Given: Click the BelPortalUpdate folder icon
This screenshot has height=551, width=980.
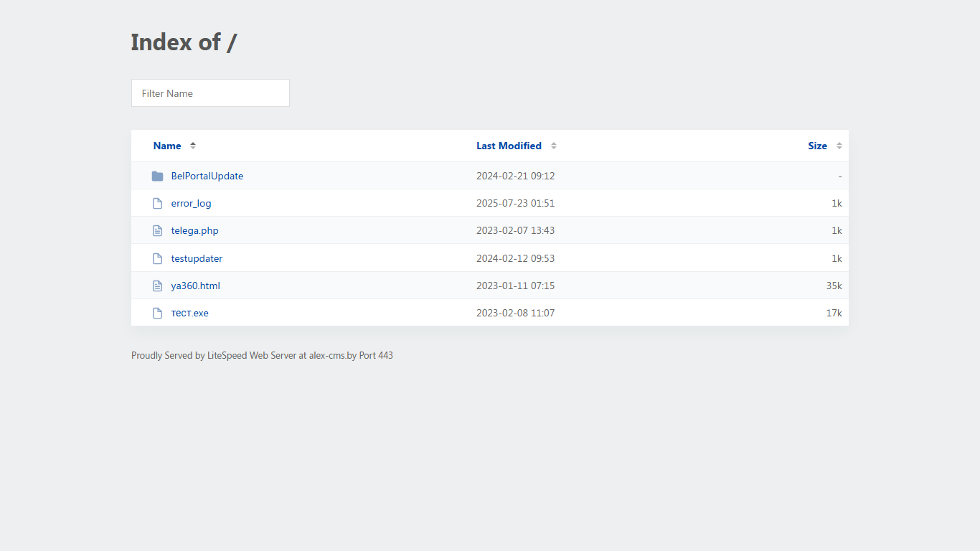Looking at the screenshot, I should tap(157, 176).
